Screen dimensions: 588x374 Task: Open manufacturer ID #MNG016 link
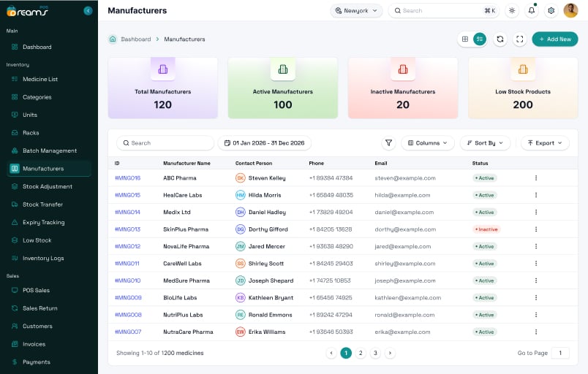127,178
